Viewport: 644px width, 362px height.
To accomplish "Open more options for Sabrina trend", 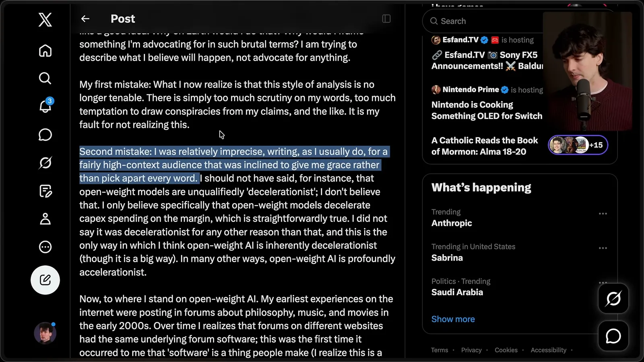I will (603, 248).
